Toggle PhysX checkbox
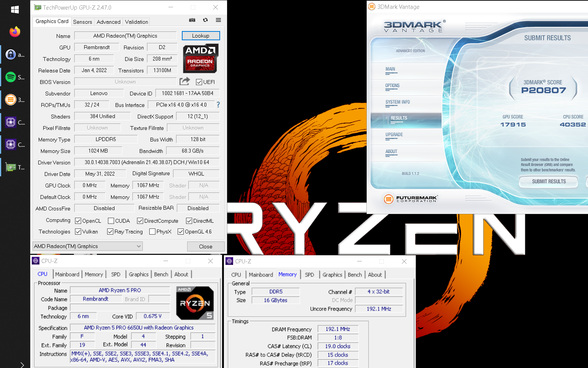Image resolution: width=588 pixels, height=368 pixels. (152, 232)
